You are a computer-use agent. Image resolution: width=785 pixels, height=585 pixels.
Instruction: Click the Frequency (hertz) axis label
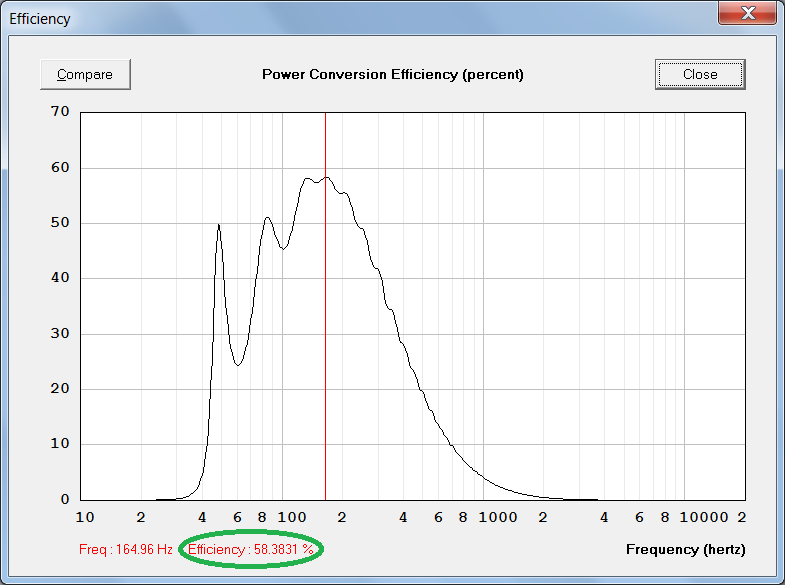[x=685, y=549]
